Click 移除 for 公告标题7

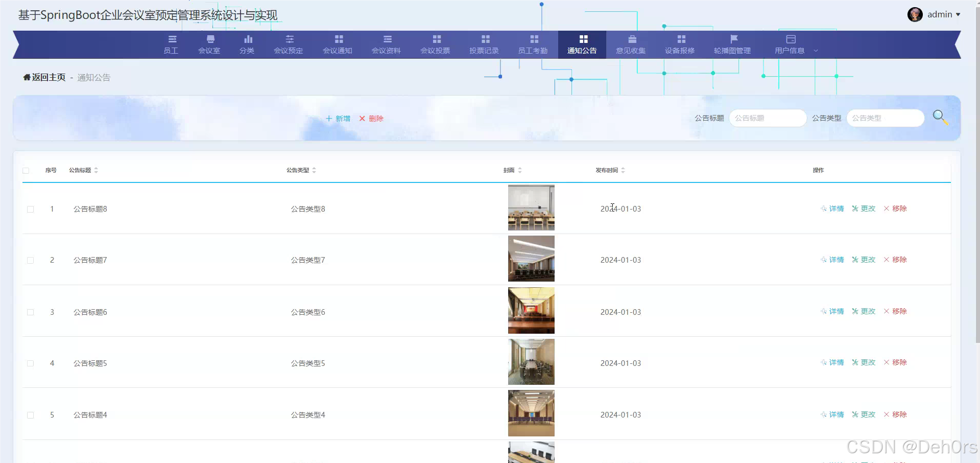tap(895, 260)
